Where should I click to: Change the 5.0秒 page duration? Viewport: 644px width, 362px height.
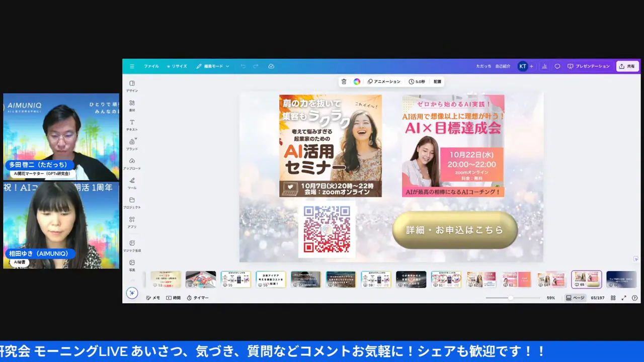(x=417, y=81)
